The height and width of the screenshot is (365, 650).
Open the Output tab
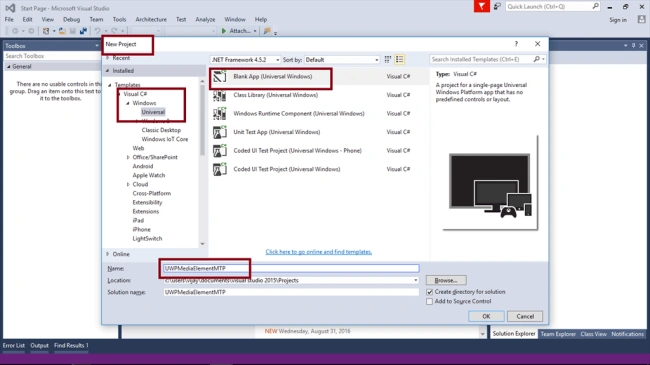click(39, 346)
